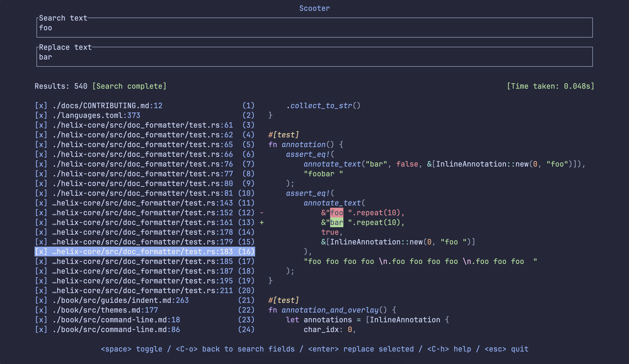Screen dimensions: 629x364
Task: Select result test.rs:211 numbered (20)
Action: coord(145,291)
